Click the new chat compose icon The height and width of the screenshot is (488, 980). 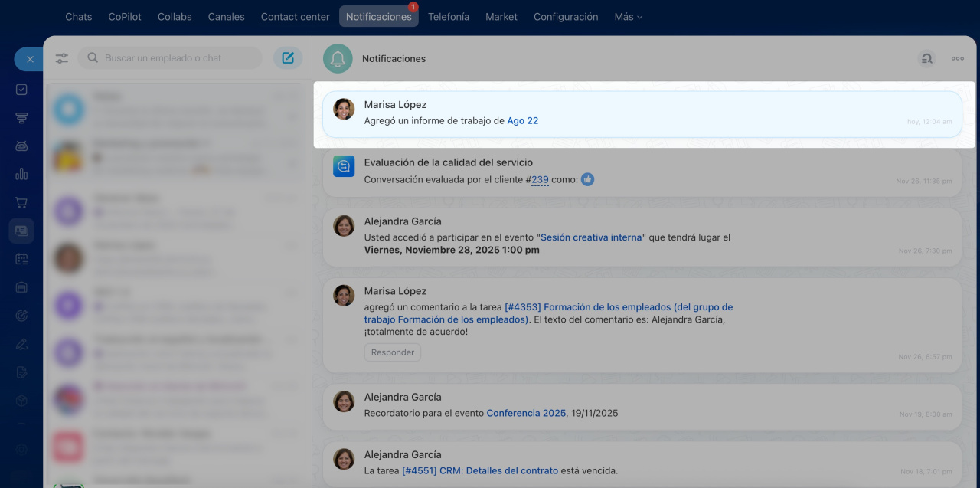pos(288,58)
